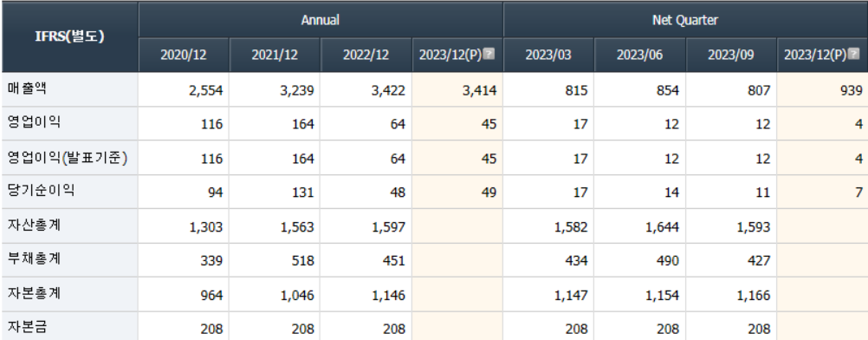Select the 자본금 row 2022/12 value 208
The width and height of the screenshot is (868, 340).
coord(395,329)
